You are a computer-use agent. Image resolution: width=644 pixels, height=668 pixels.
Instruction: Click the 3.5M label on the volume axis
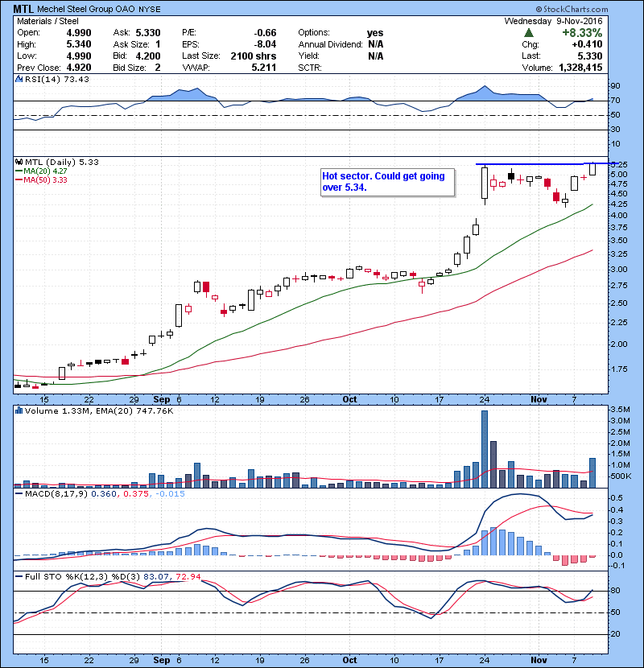[620, 410]
